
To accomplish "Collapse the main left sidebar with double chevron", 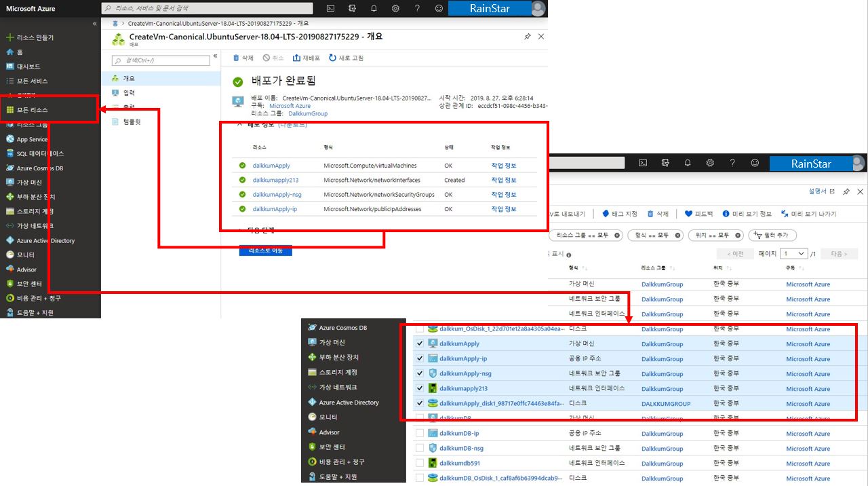I will point(94,24).
